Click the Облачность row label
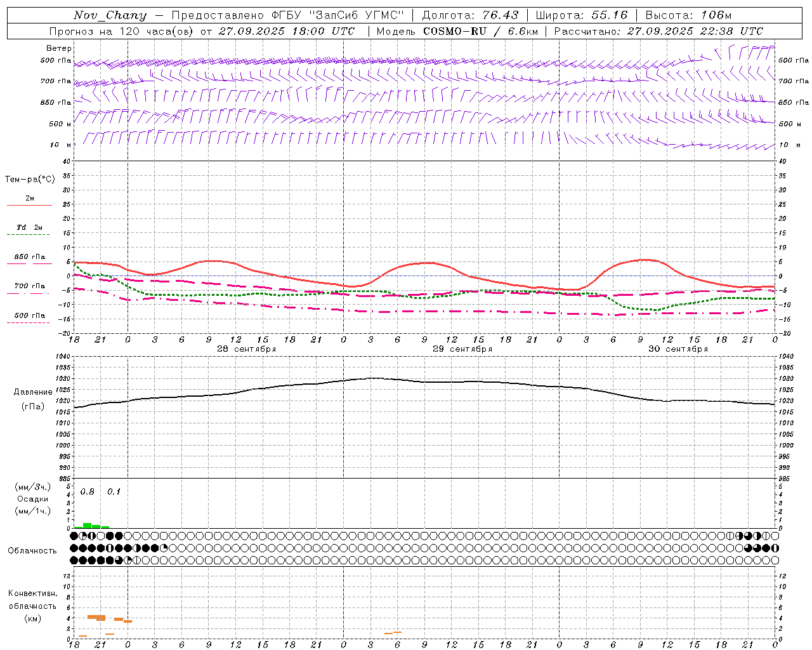The height and width of the screenshot is (650, 812). 32,550
